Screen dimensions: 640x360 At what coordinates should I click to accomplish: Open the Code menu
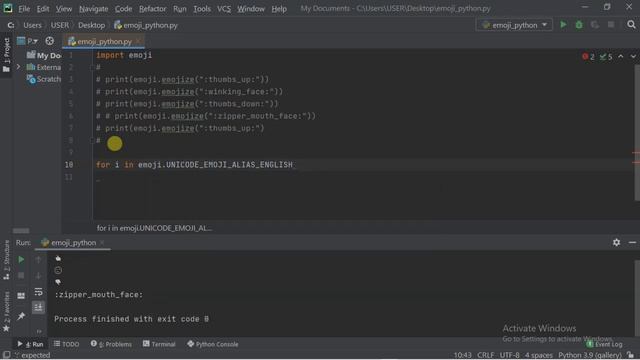pos(123,9)
